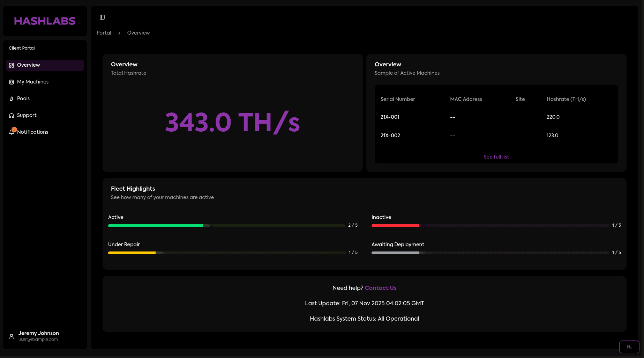
Task: Open the full machine list via See full list
Action: point(496,156)
